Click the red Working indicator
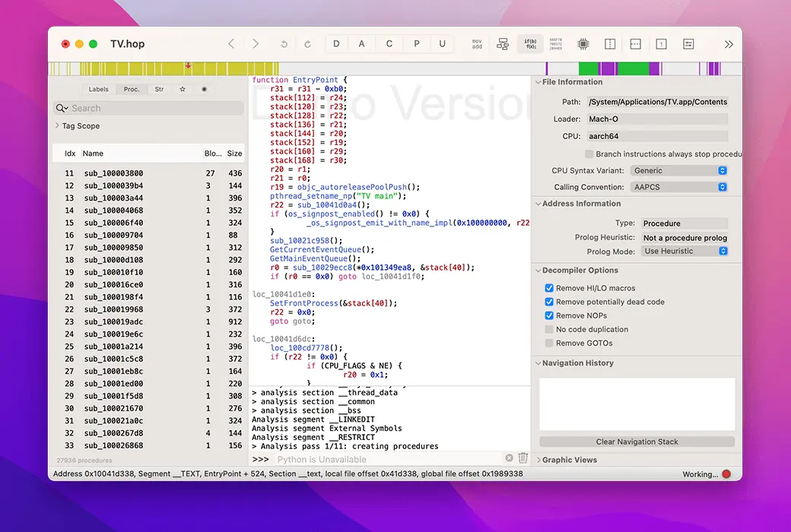This screenshot has width=791, height=532. 726,474
